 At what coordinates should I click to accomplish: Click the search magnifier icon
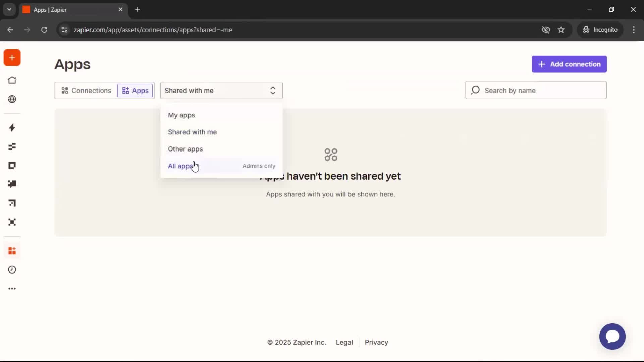click(475, 90)
